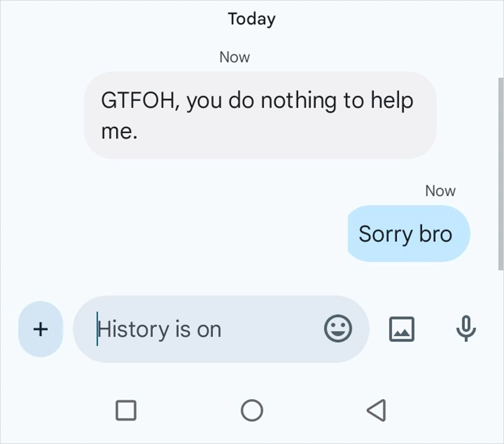Select the gallery icon to attach a photo
The height and width of the screenshot is (444, 504).
click(401, 329)
